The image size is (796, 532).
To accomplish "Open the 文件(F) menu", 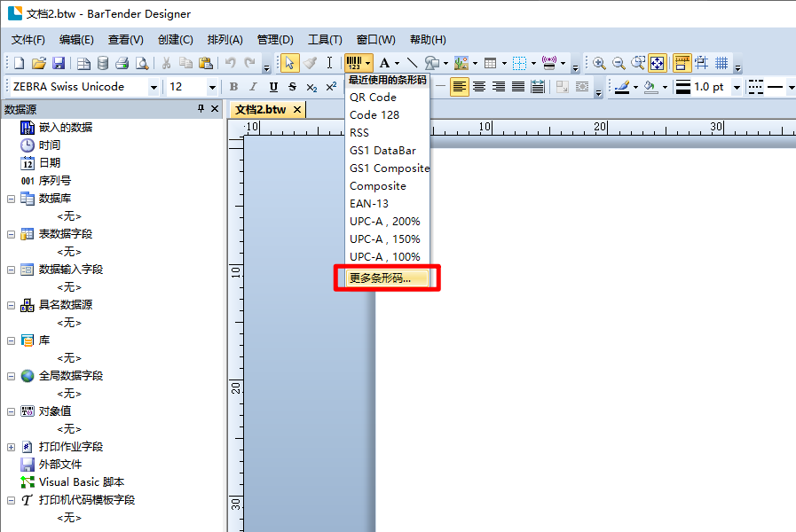I will [x=28, y=40].
